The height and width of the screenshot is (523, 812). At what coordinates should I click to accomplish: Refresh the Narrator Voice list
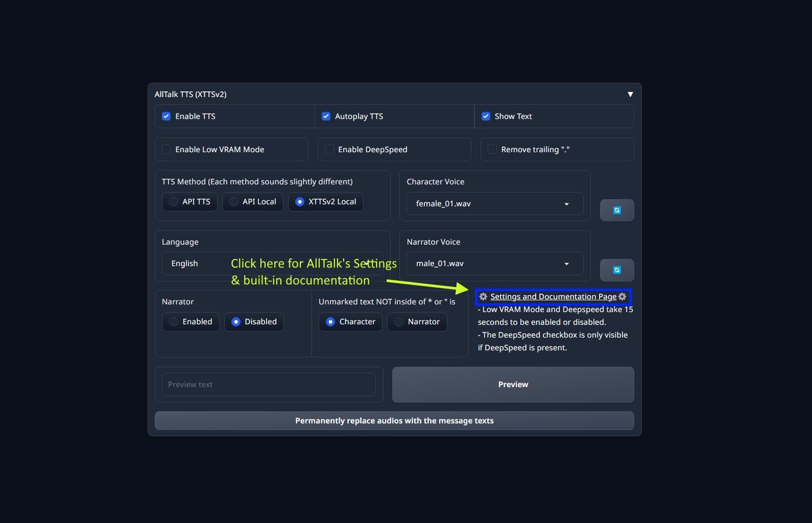[x=617, y=270]
